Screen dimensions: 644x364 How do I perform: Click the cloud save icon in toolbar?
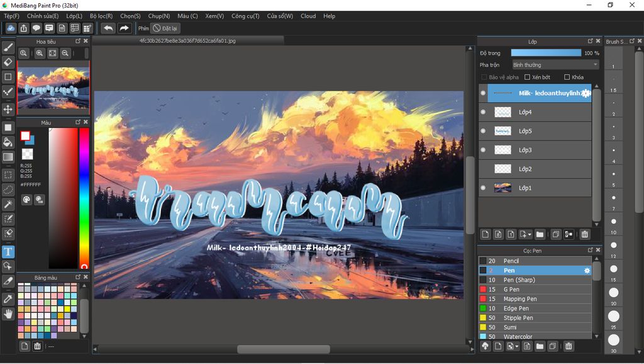(11, 28)
